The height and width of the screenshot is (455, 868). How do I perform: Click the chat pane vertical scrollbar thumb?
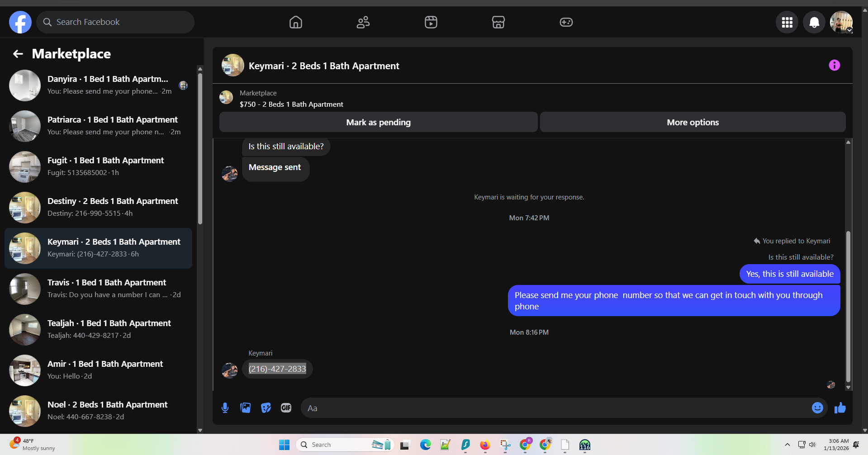tap(848, 307)
